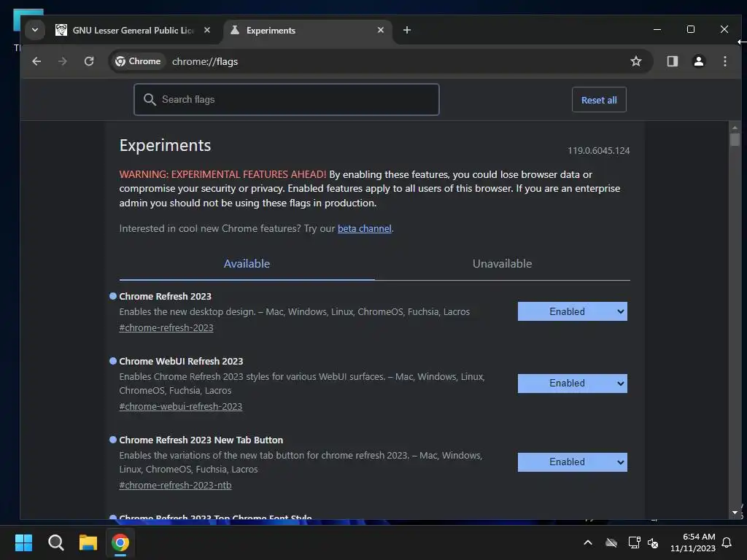747x560 pixels.
Task: Open Chrome WebUI Refresh 2023 Enabled dropdown
Action: pos(572,384)
